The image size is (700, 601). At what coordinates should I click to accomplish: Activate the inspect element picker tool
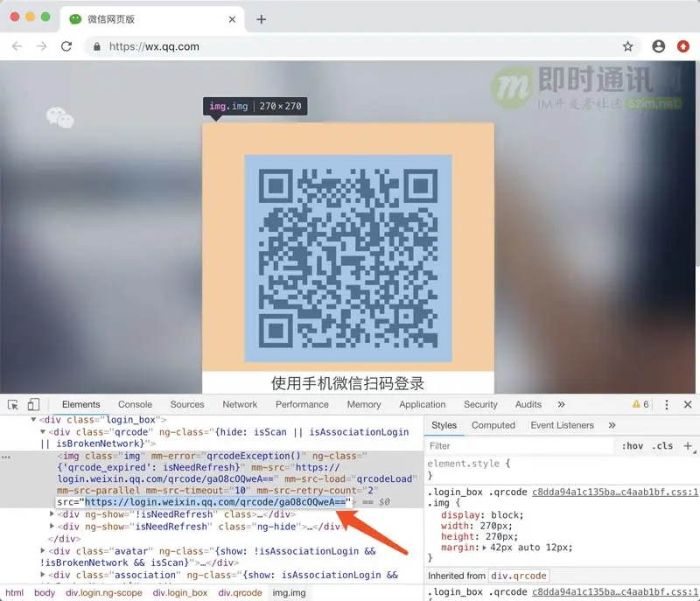pos(13,405)
